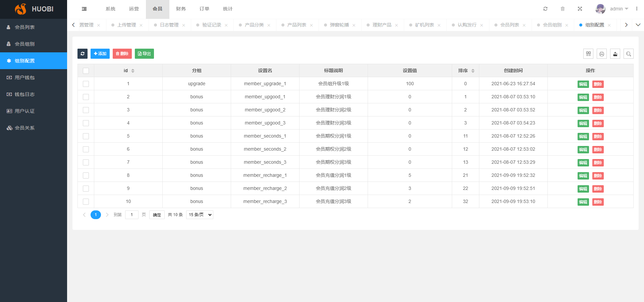Open the 15 条/页 page size dropdown
The width and height of the screenshot is (644, 302).
pyautogui.click(x=200, y=215)
